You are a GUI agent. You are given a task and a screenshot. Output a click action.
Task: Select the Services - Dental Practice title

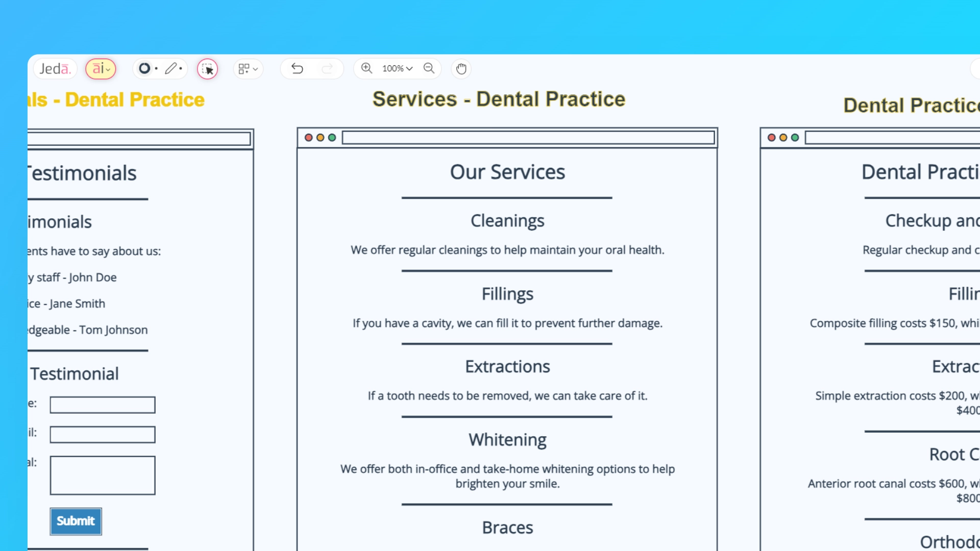pyautogui.click(x=499, y=99)
